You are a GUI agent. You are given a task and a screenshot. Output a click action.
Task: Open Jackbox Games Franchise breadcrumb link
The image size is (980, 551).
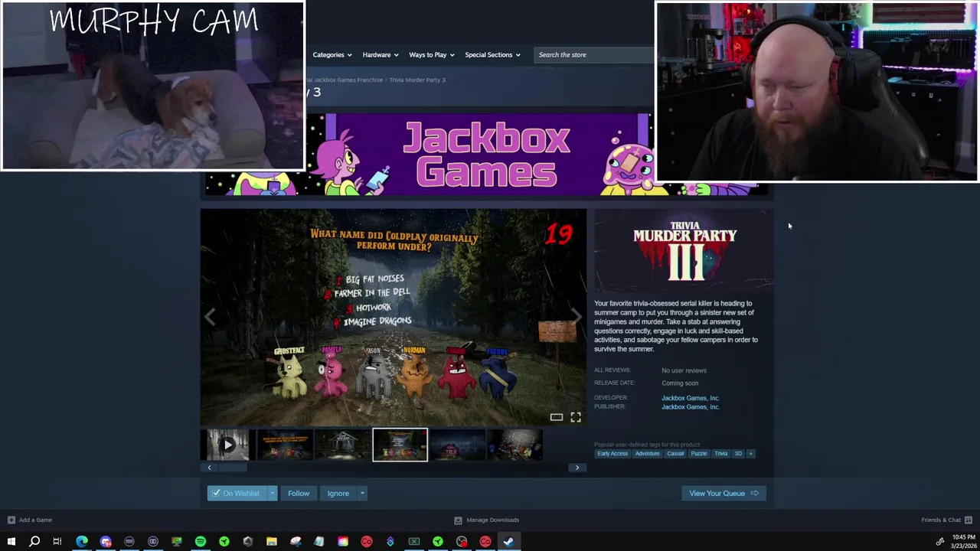coord(346,80)
